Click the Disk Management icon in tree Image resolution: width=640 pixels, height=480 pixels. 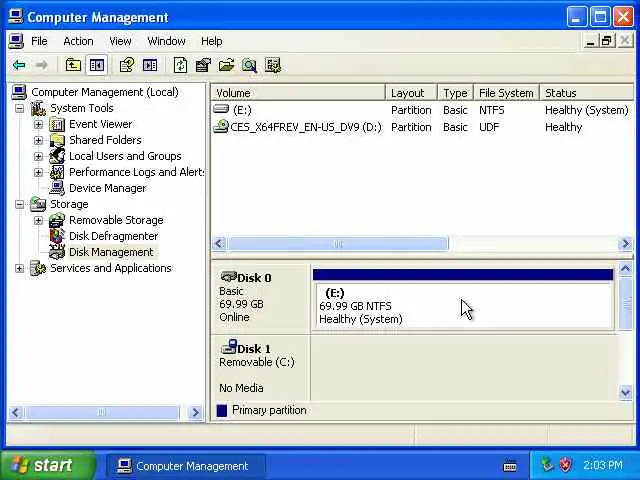57,252
